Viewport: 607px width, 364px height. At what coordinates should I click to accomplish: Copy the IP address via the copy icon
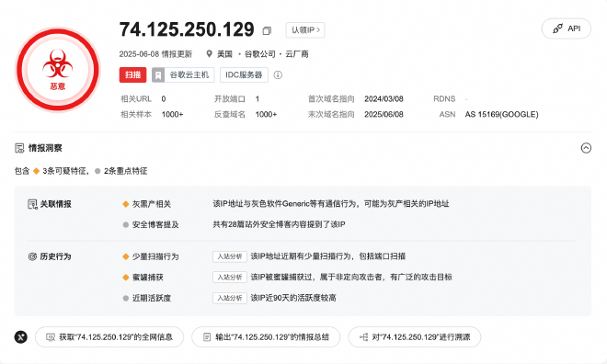(267, 30)
